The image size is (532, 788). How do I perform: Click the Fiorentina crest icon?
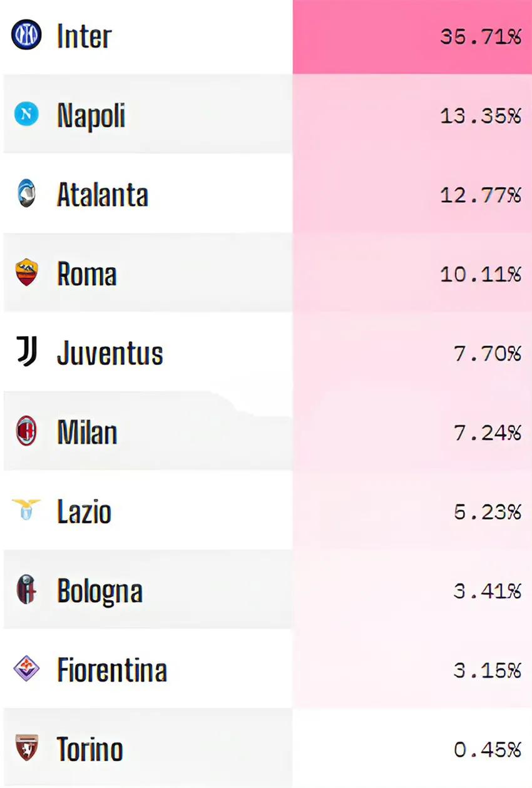(26, 669)
